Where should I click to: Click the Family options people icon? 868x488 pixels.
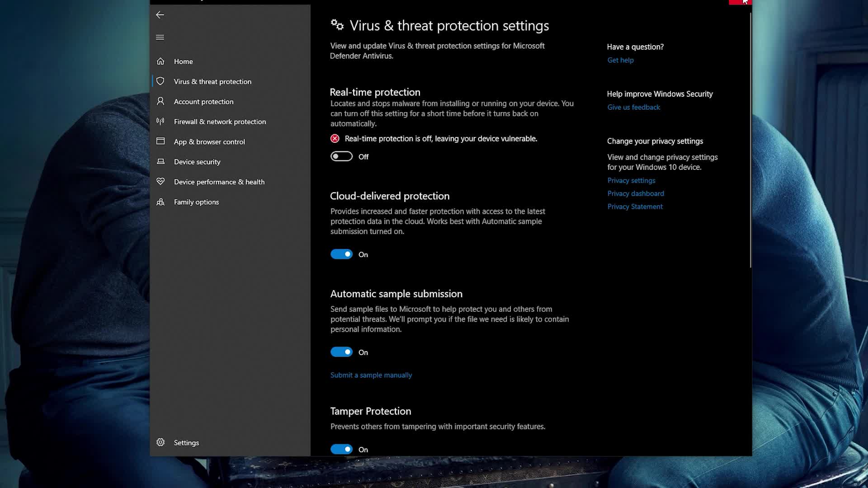[x=160, y=202]
